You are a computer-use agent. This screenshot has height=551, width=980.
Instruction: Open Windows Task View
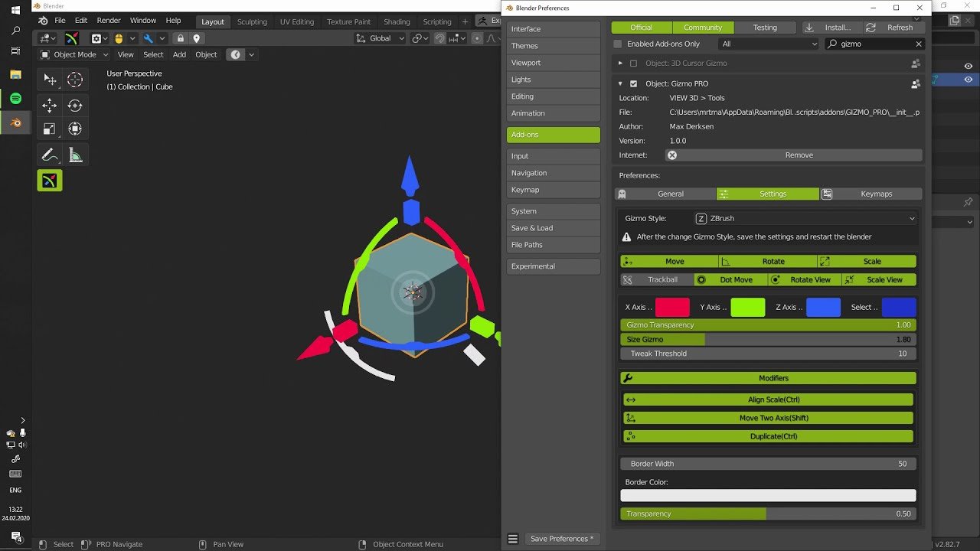click(x=15, y=51)
